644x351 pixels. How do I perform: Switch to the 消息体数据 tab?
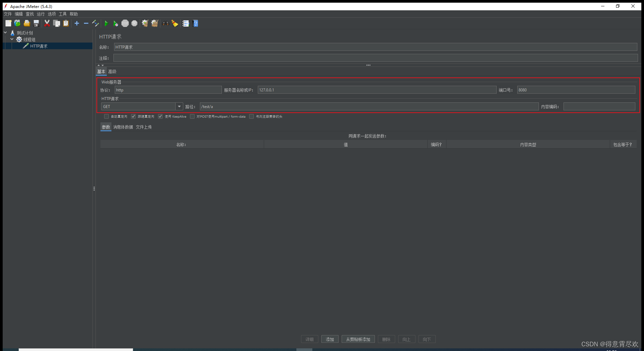(123, 127)
